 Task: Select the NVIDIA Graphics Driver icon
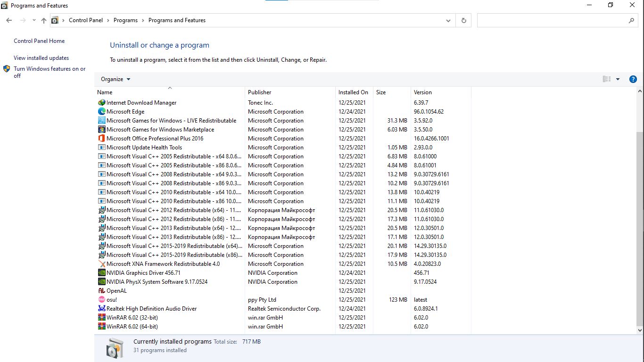tap(101, 273)
